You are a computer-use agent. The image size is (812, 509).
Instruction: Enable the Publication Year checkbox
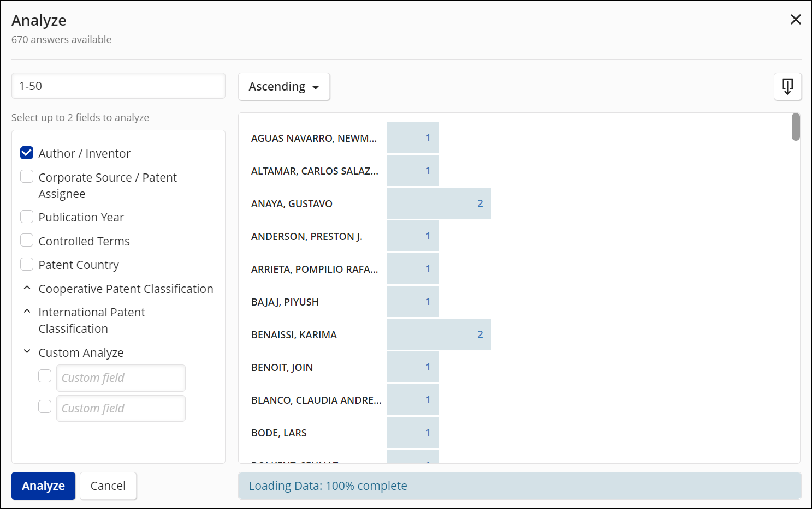[x=27, y=217]
